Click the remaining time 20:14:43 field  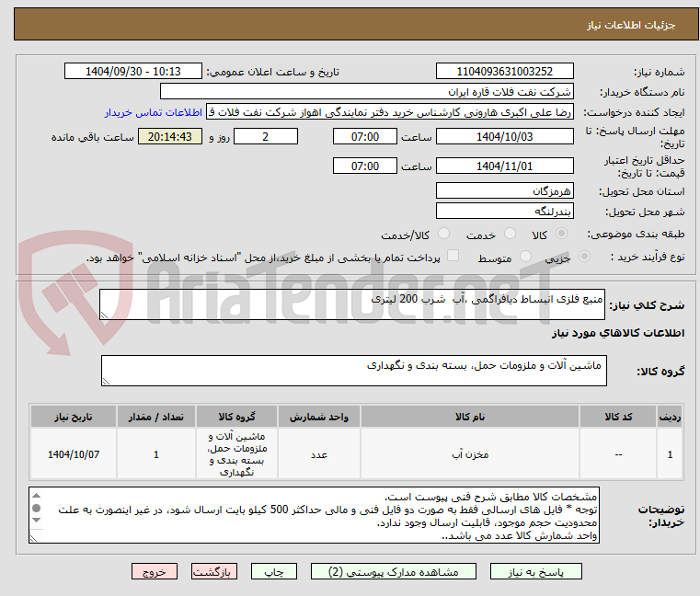pos(170,137)
